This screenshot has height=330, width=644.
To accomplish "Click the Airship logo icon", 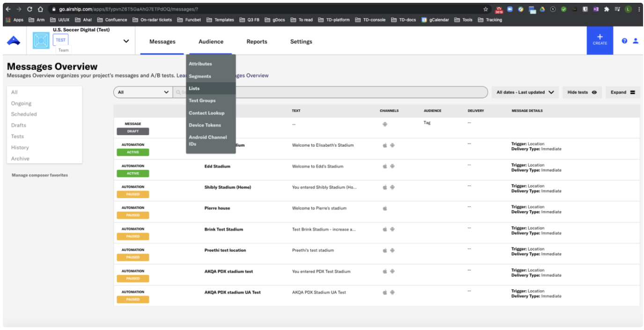I will (x=14, y=41).
